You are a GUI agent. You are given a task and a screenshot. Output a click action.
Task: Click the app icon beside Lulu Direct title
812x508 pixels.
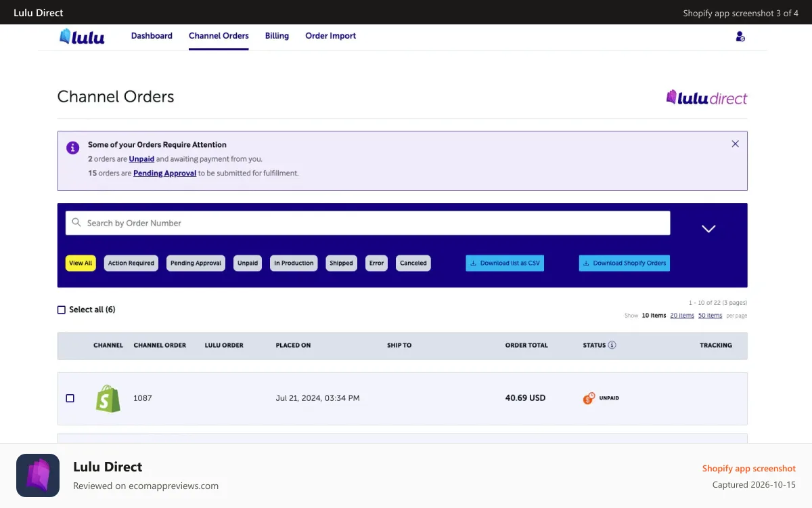click(x=38, y=475)
